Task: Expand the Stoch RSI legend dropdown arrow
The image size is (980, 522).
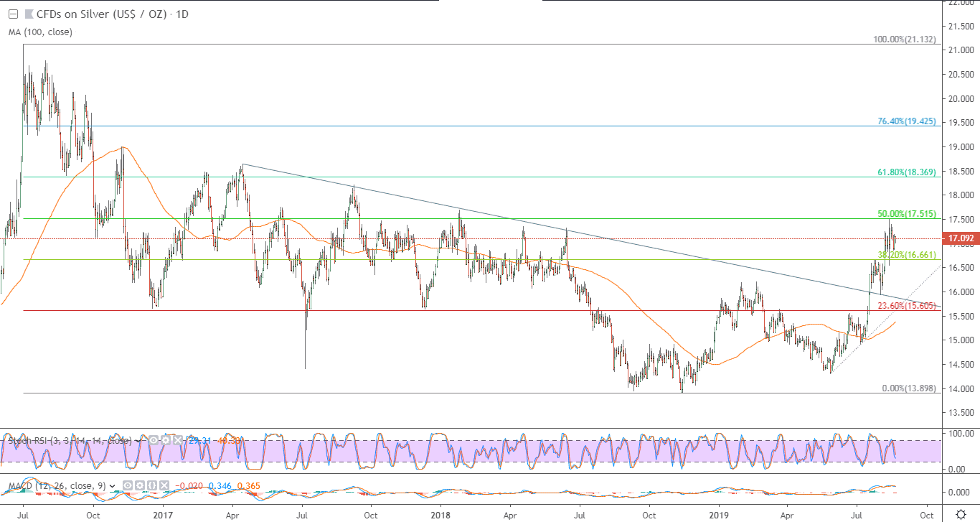Action: [138, 439]
